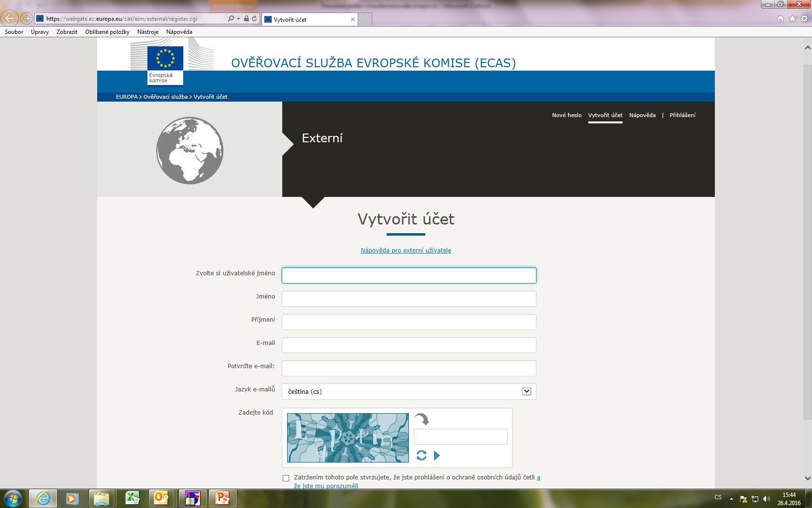Click the captcha code text box

pyautogui.click(x=461, y=436)
